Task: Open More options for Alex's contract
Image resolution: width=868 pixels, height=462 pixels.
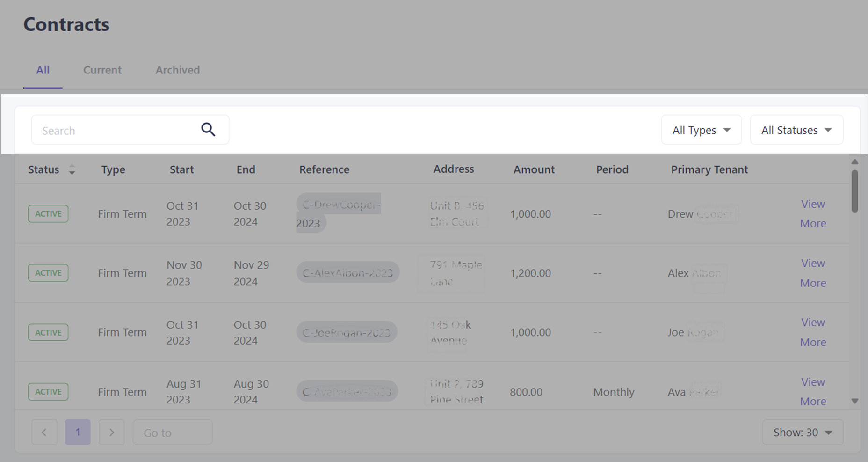Action: pyautogui.click(x=812, y=283)
